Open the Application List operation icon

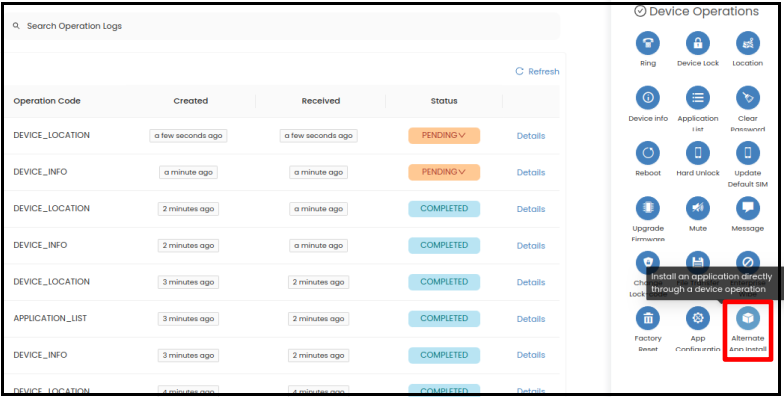(x=698, y=98)
